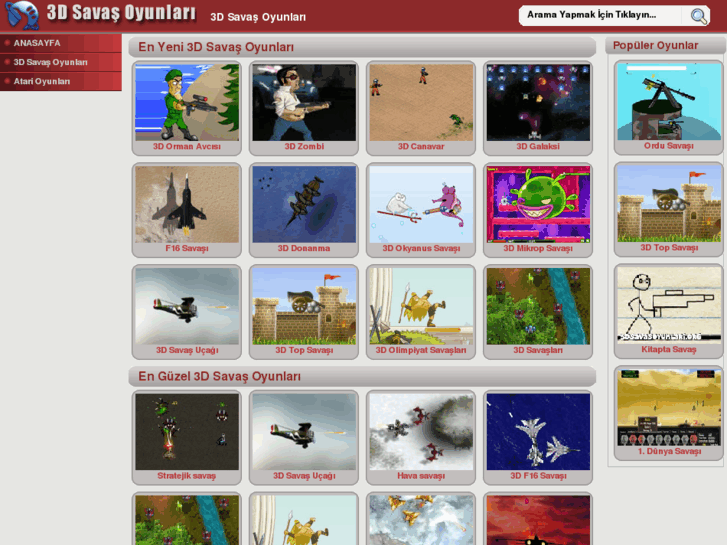Open the Ordu Savaşı popular game thumbnail

tap(669, 102)
